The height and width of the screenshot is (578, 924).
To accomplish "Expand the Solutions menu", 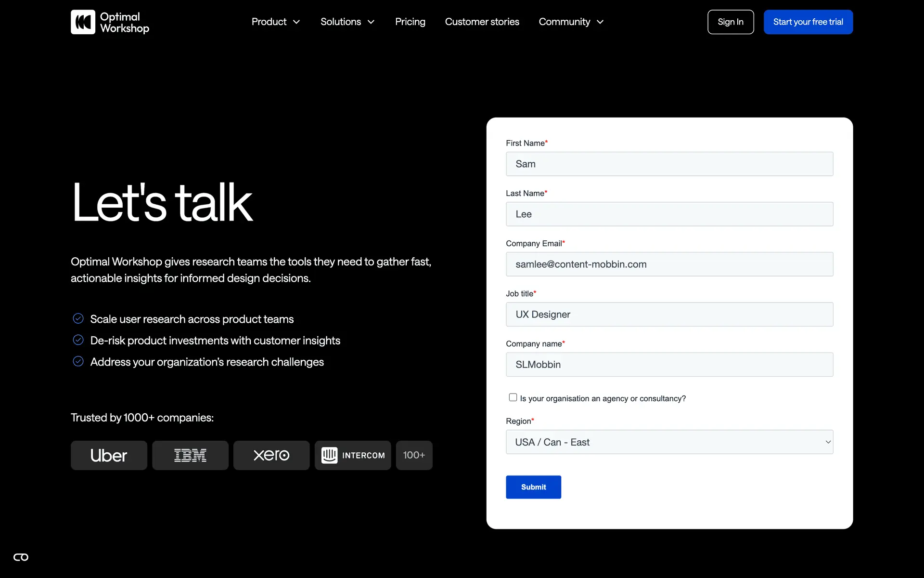I will pyautogui.click(x=347, y=22).
